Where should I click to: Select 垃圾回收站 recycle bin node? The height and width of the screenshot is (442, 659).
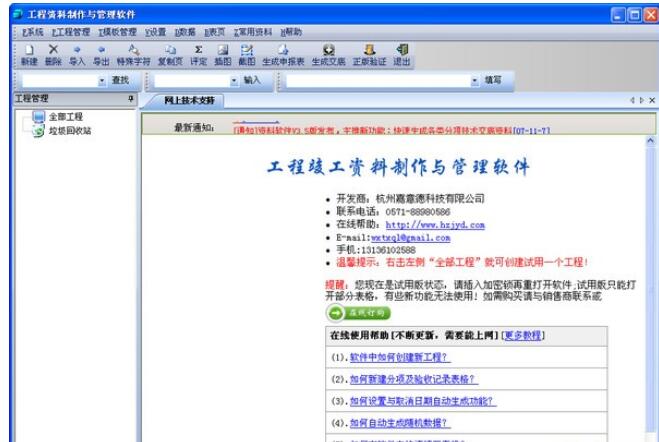[70, 131]
